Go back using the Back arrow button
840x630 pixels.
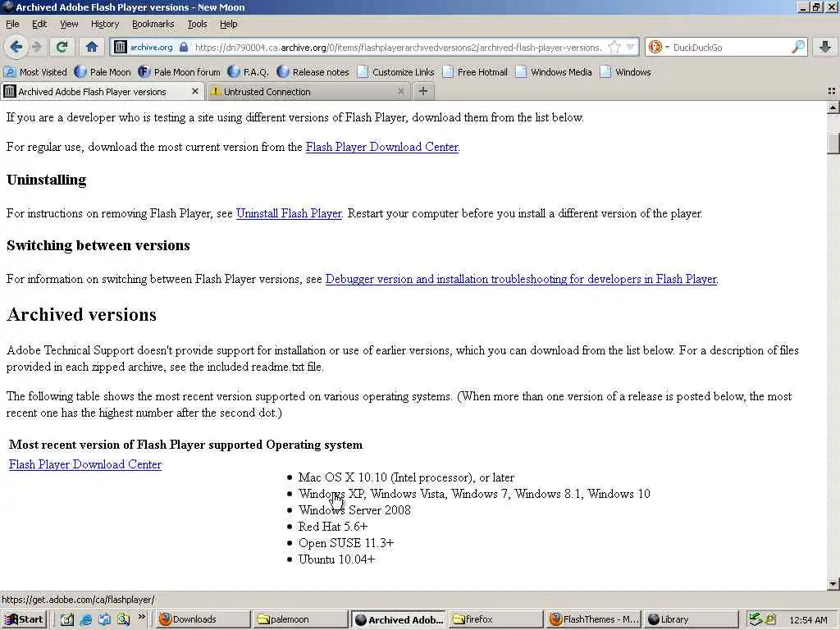tap(16, 47)
